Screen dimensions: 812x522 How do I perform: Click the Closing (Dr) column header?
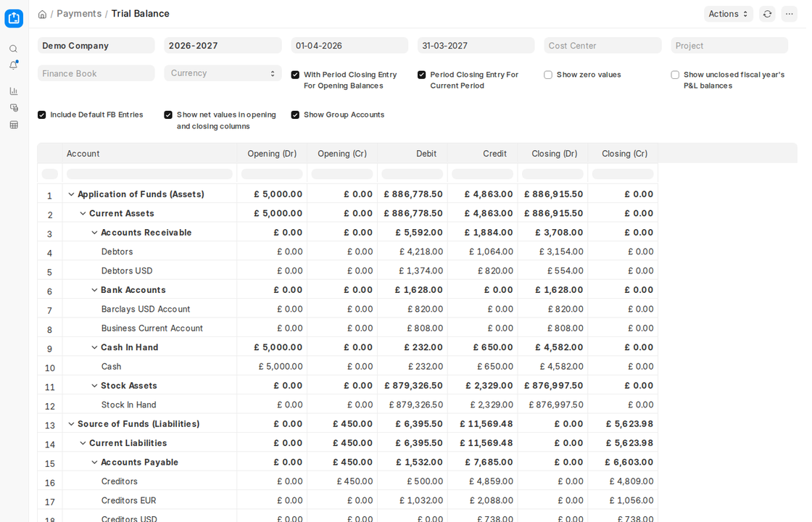(x=552, y=154)
